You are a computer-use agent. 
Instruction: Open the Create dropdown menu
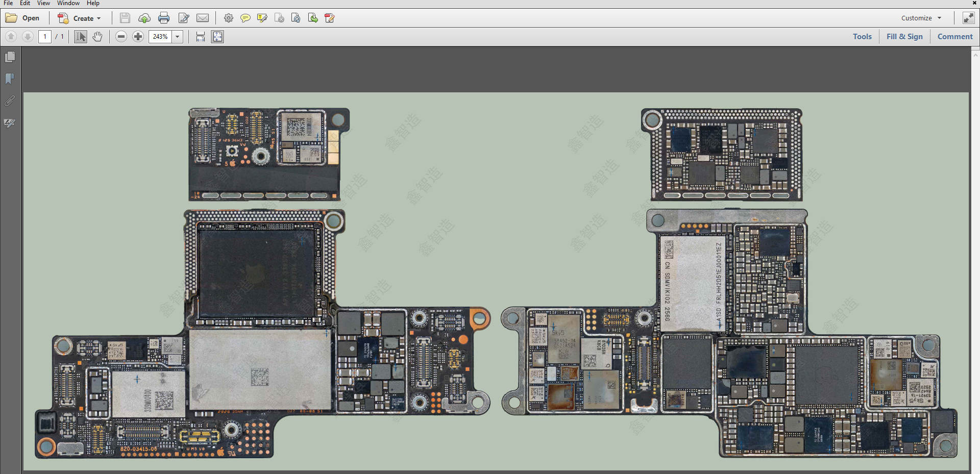[80, 18]
